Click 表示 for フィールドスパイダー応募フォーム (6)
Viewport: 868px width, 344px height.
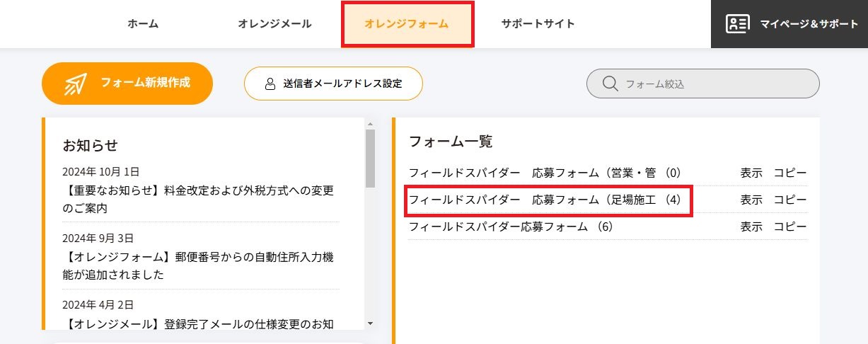751,227
